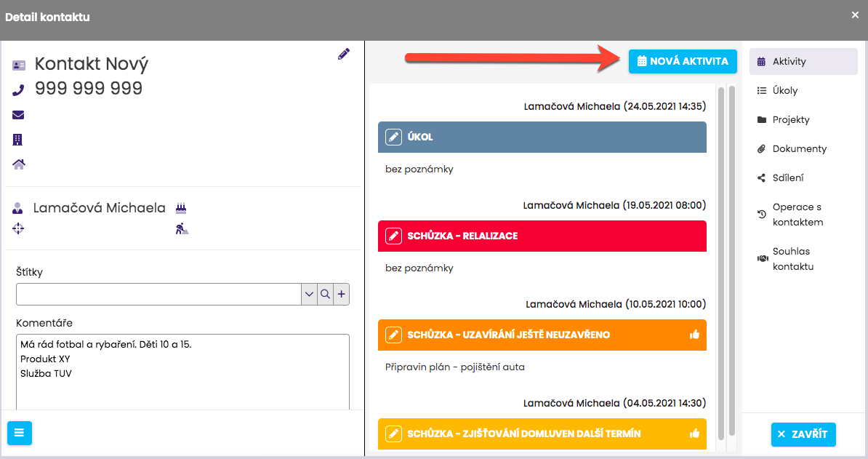Click the phone icon next to 999 999 999
Viewport: 868px width, 459px height.
tap(19, 90)
